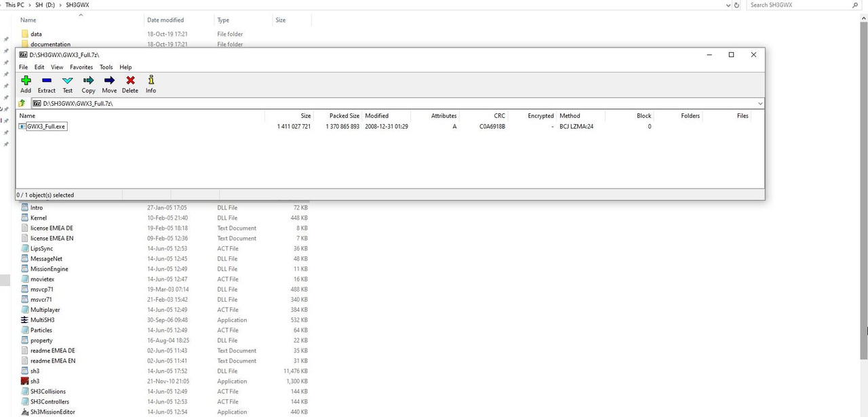Click the msvcp71 DLL file icon
868x417 pixels.
24,290
